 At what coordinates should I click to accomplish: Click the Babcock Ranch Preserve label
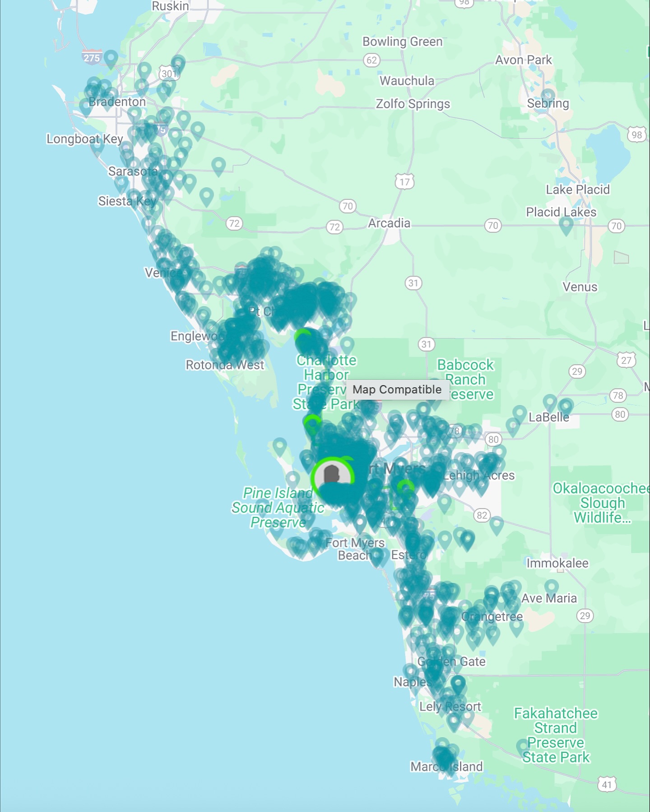[466, 379]
